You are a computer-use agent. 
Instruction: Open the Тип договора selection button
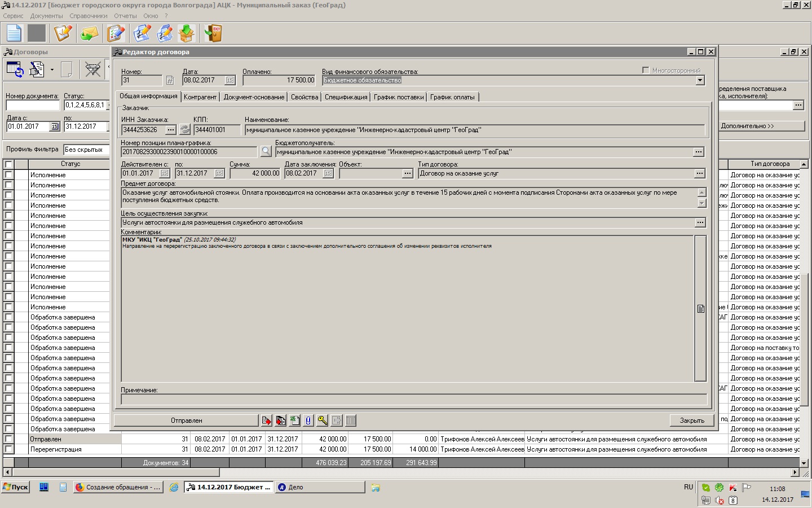(x=699, y=173)
